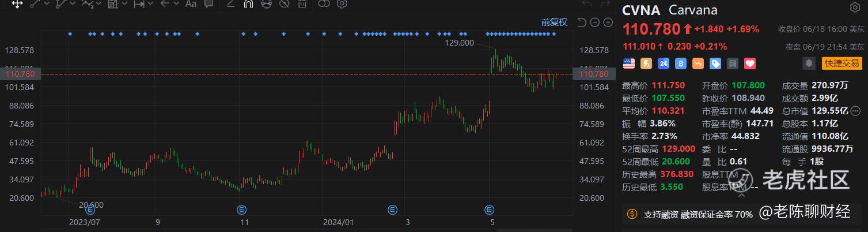This screenshot has width=868, height=232.
Task: Expand the polyline channel tool dropdown arrow
Action: point(73,4)
